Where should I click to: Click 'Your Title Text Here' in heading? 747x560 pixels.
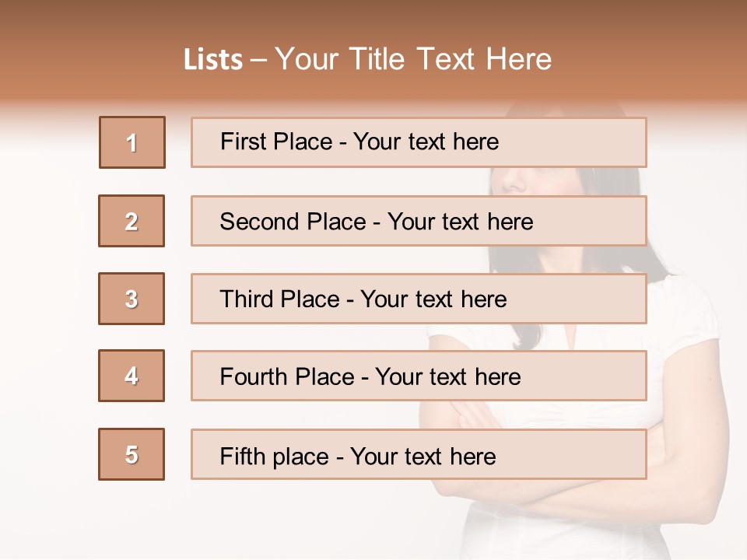[413, 59]
